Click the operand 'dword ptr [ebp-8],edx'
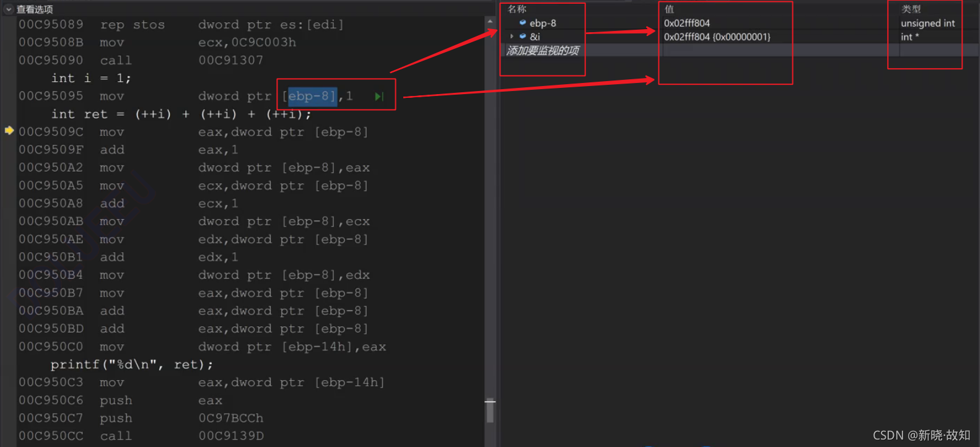980x447 pixels. 284,275
